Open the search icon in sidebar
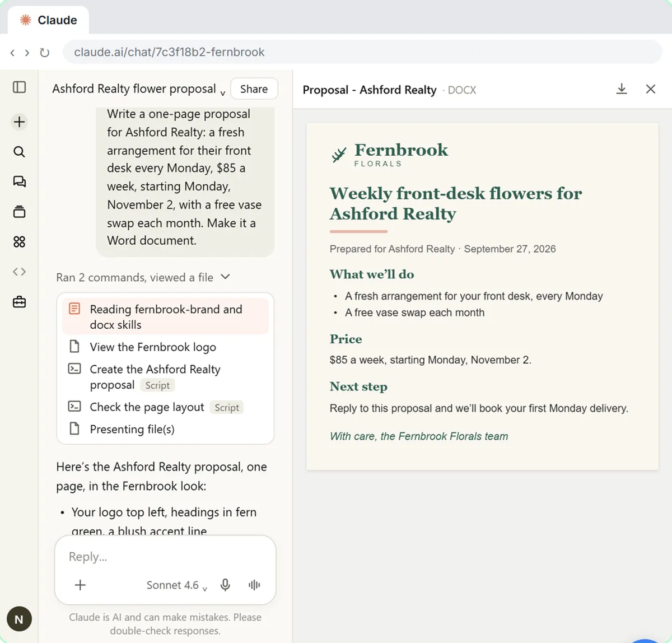This screenshot has height=643, width=672. [19, 152]
